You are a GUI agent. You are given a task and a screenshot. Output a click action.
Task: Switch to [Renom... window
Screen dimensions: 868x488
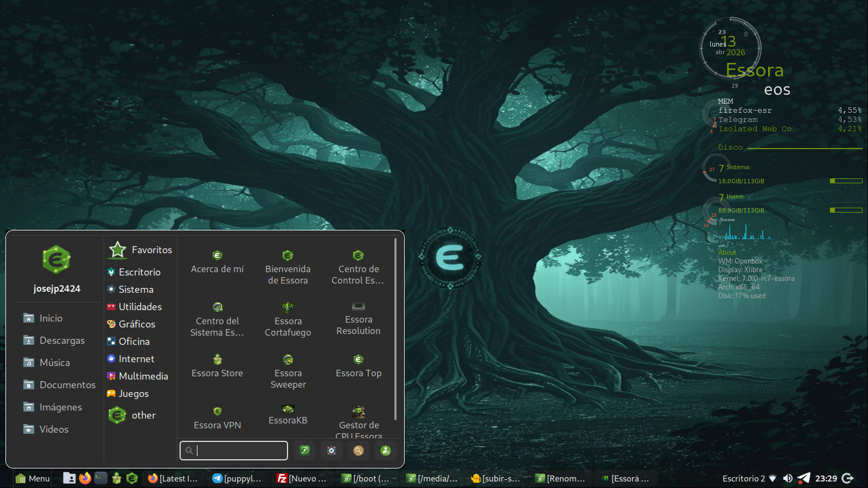[x=560, y=478]
